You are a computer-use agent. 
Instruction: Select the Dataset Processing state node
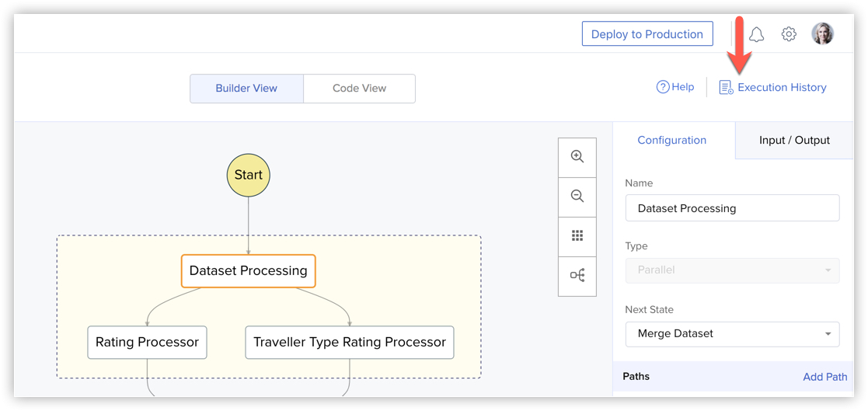click(x=249, y=271)
